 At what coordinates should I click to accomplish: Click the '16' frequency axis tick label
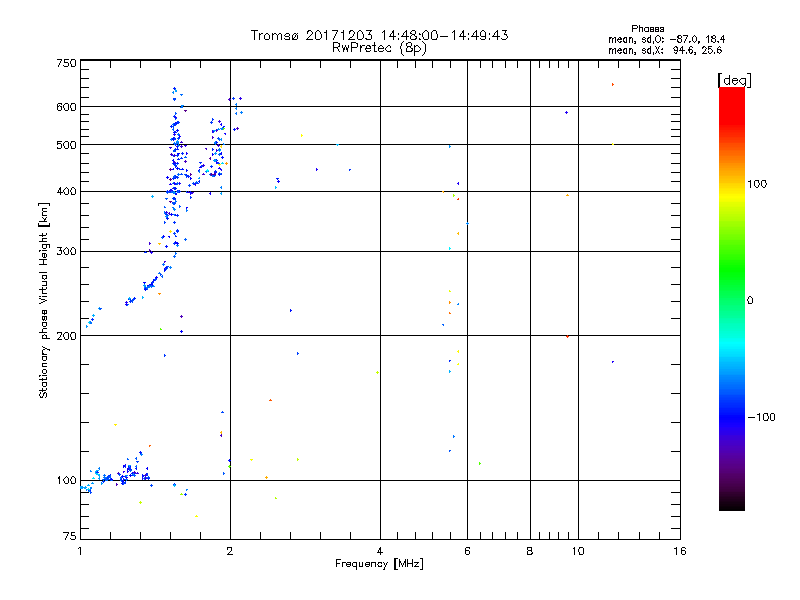(680, 551)
